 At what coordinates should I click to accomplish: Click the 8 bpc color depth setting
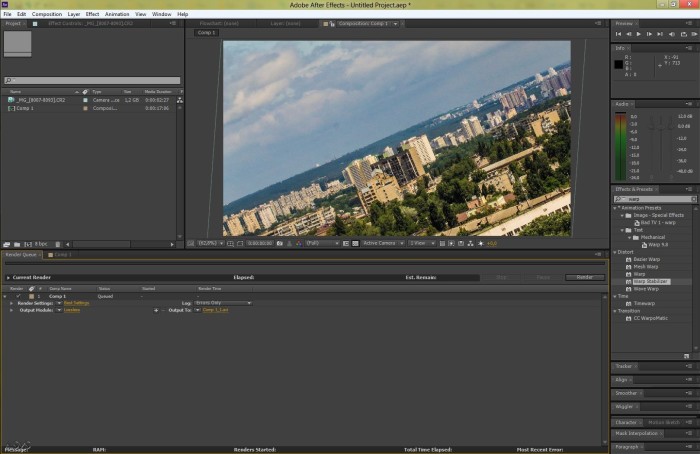coord(41,244)
